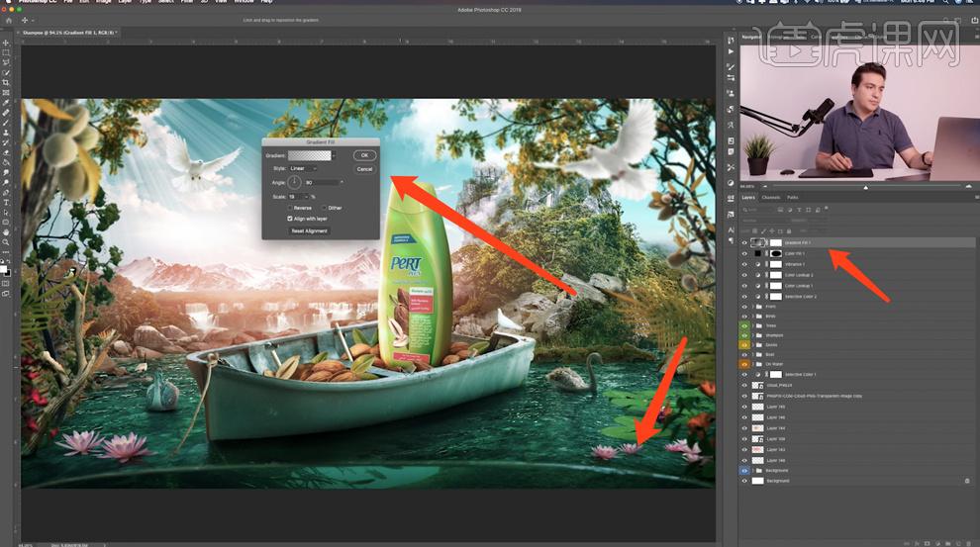Select the Healing Brush tool
The width and height of the screenshot is (980, 547).
point(7,113)
